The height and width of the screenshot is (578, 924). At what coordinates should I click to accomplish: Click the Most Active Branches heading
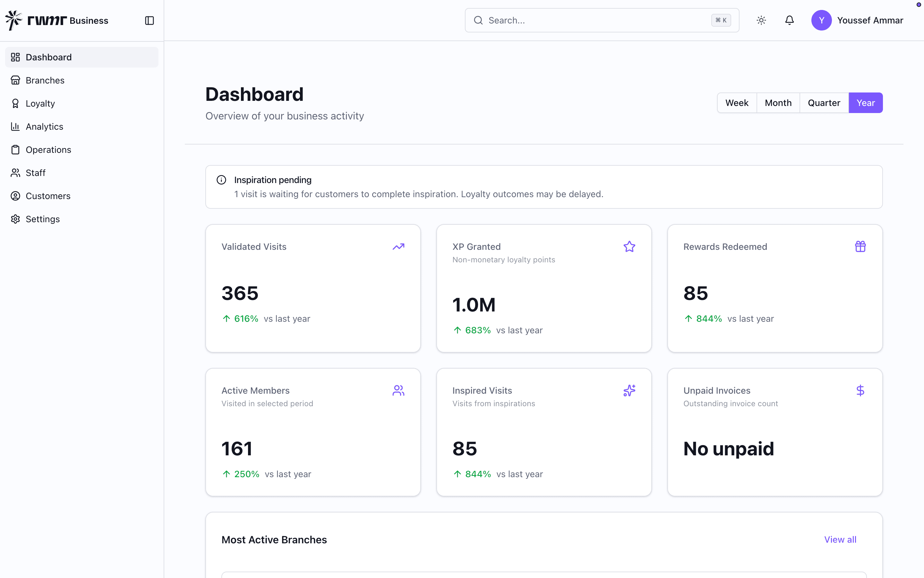pos(274,539)
